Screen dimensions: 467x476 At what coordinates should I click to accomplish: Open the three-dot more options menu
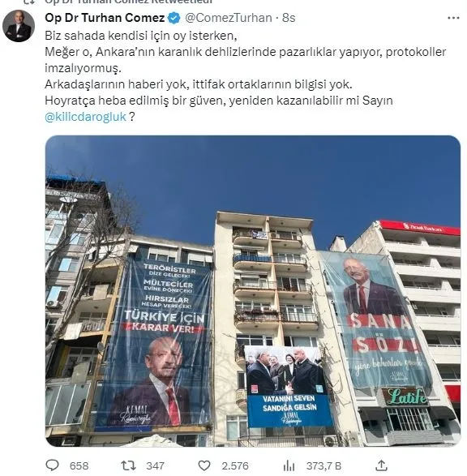pyautogui.click(x=453, y=18)
